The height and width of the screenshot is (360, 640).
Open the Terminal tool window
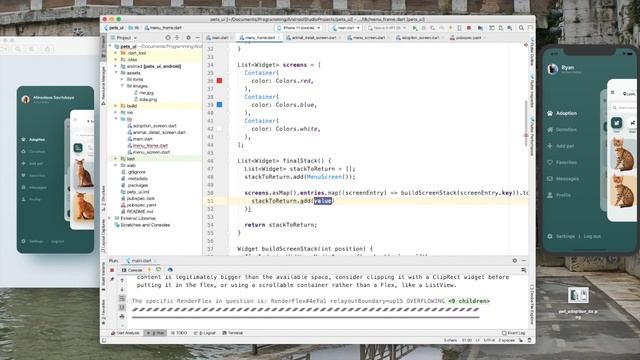pos(233,333)
